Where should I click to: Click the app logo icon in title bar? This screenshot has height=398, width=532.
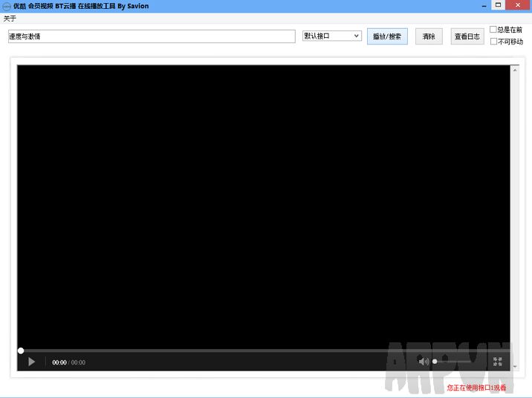click(x=7, y=6)
